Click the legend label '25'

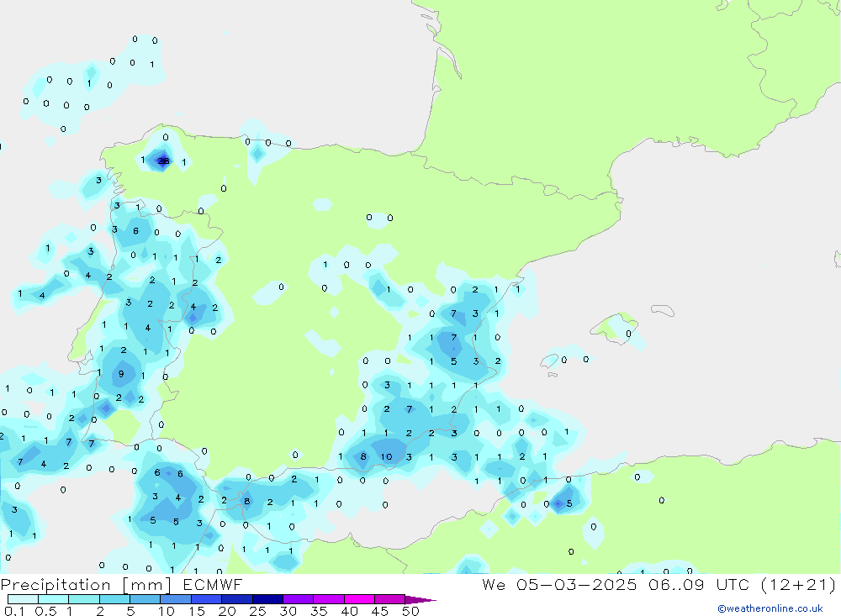point(257,611)
